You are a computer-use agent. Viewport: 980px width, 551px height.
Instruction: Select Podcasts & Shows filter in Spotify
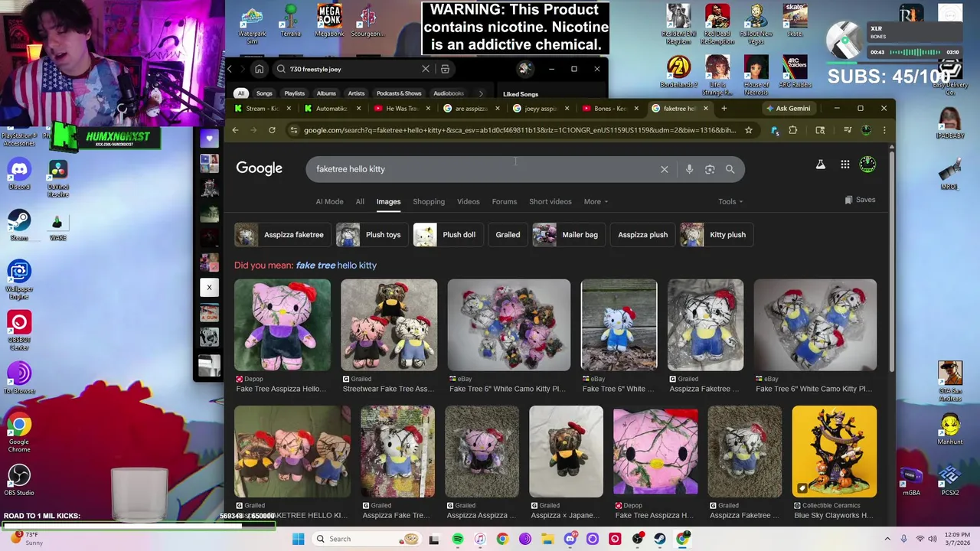pyautogui.click(x=399, y=93)
